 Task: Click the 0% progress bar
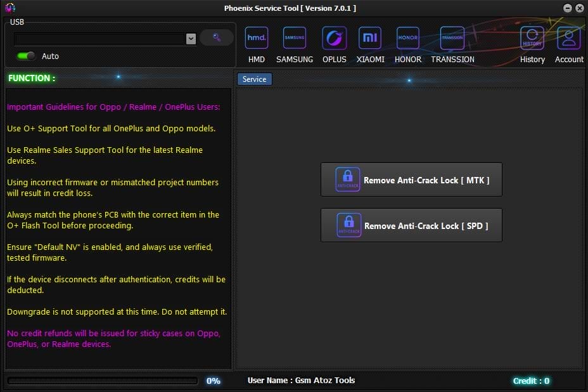101,381
